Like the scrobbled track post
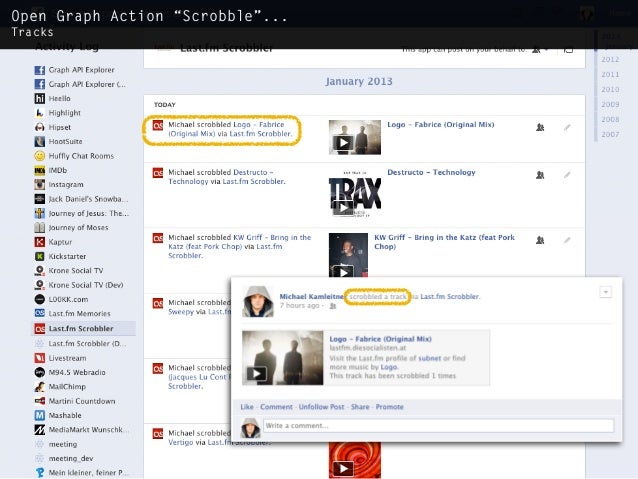The height and width of the screenshot is (479, 638). (247, 407)
